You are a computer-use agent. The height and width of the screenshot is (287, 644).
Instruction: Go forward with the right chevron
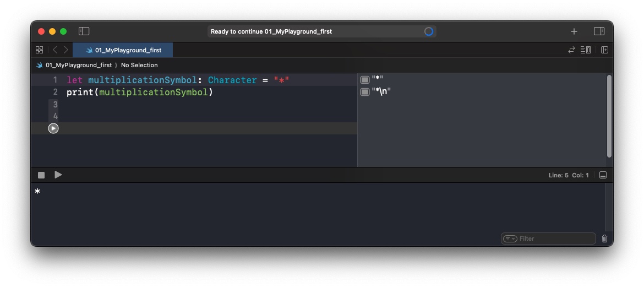pos(66,50)
